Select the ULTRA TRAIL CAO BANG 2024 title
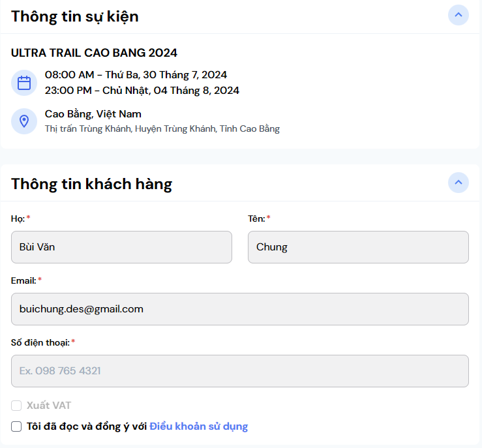482x448 pixels. tap(94, 53)
